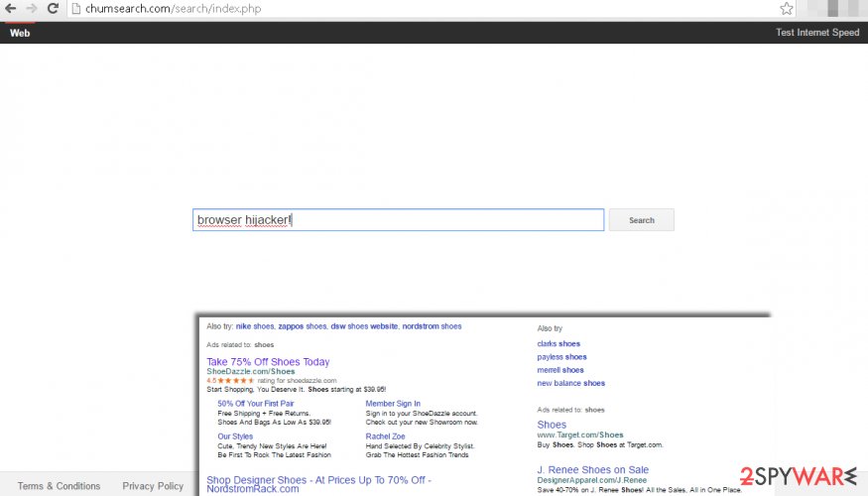
Task: Click the search box with 'browser hijacker'
Action: [x=398, y=220]
